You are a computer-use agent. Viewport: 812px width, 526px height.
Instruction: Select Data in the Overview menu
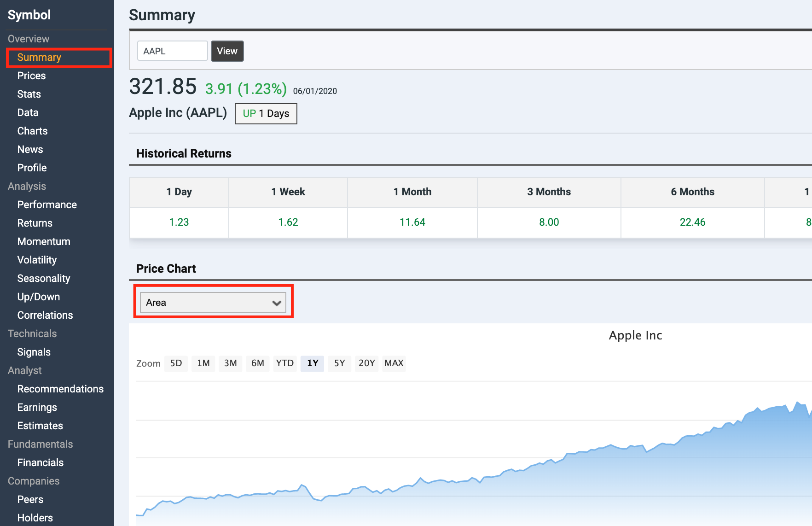tap(28, 113)
